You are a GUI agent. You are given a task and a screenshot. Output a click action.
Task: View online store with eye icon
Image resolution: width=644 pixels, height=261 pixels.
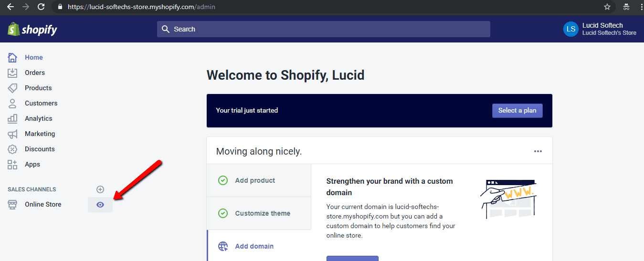pos(100,204)
